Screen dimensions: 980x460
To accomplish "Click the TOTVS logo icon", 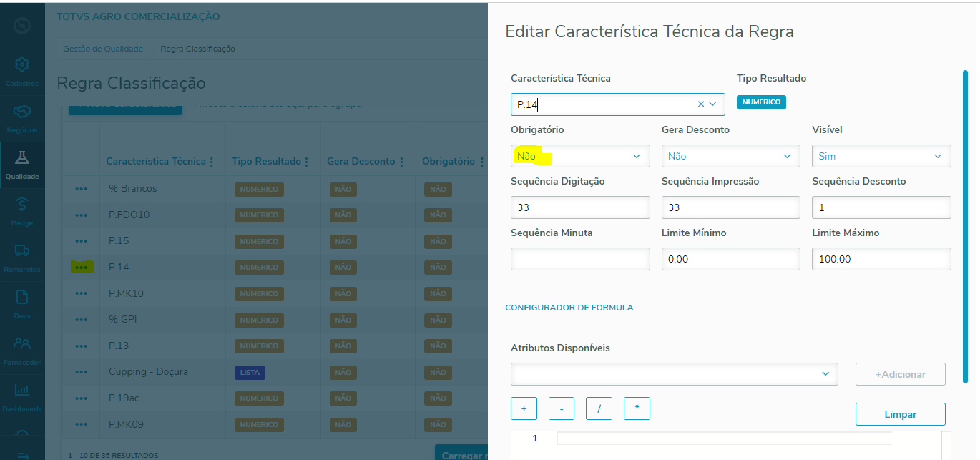I will coord(22,26).
